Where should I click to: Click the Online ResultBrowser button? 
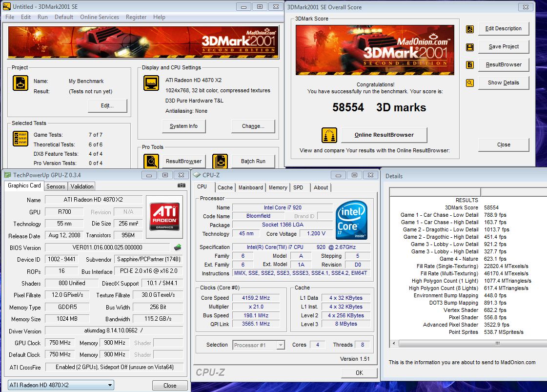pyautogui.click(x=384, y=135)
